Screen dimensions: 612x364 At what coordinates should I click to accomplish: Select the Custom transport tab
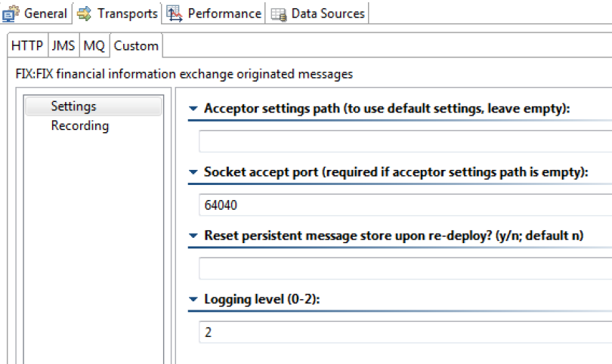[136, 45]
